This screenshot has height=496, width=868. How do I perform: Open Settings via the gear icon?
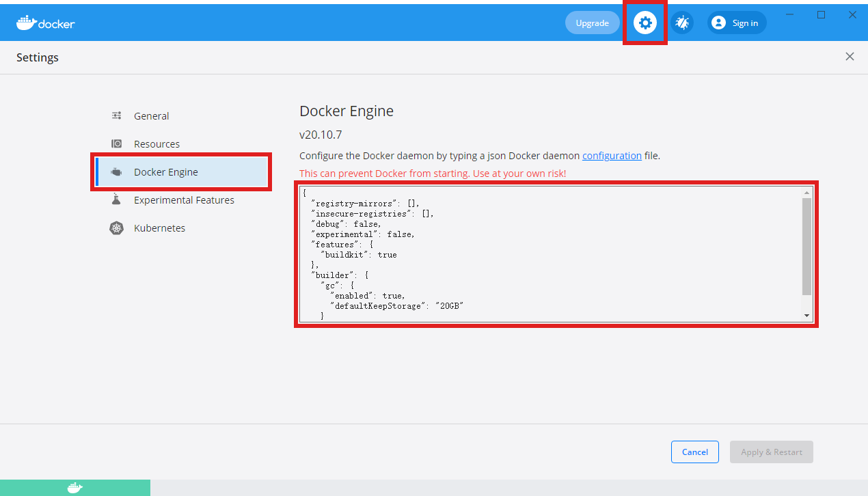click(x=645, y=23)
